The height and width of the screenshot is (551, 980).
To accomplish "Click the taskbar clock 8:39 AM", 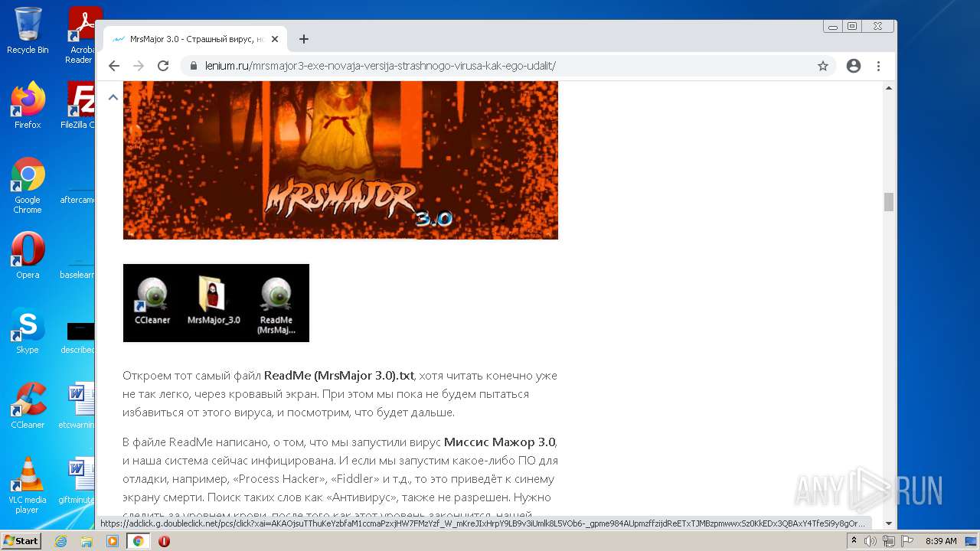I will tap(941, 541).
